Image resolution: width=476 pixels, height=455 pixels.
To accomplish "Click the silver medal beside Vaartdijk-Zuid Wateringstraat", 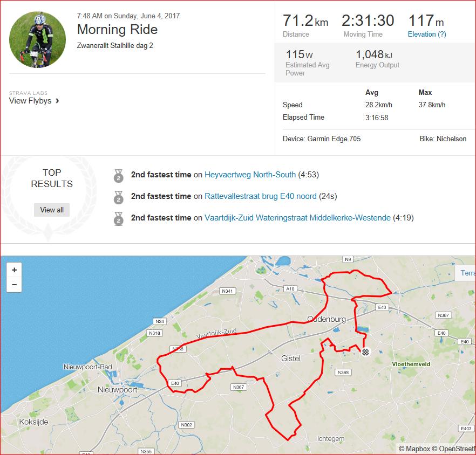I will [118, 219].
